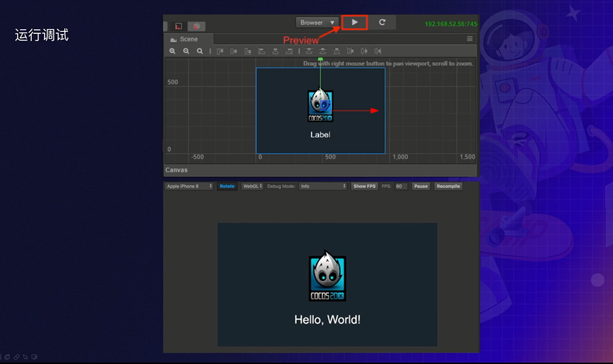This screenshot has width=613, height=364.
Task: Click the Cocos logo in the preview
Action: pyautogui.click(x=328, y=276)
